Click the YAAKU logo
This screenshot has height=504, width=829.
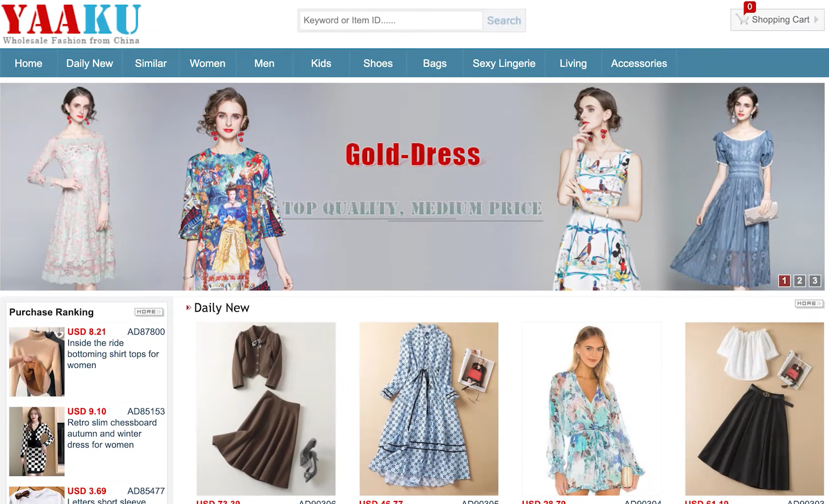72,24
